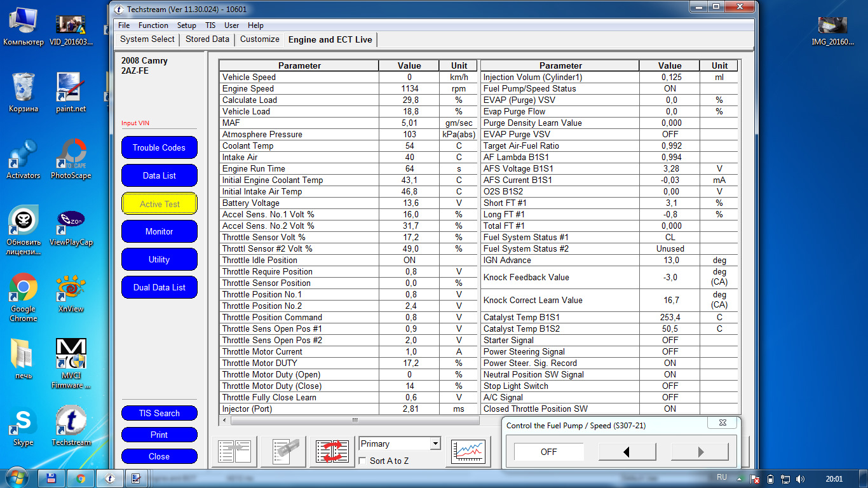Open XnView desktop shortcut

click(x=71, y=292)
